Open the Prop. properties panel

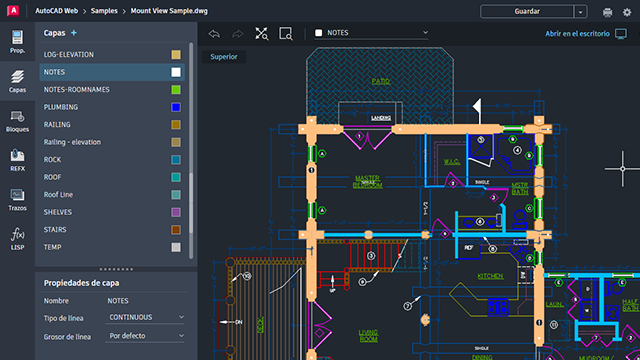click(x=17, y=42)
